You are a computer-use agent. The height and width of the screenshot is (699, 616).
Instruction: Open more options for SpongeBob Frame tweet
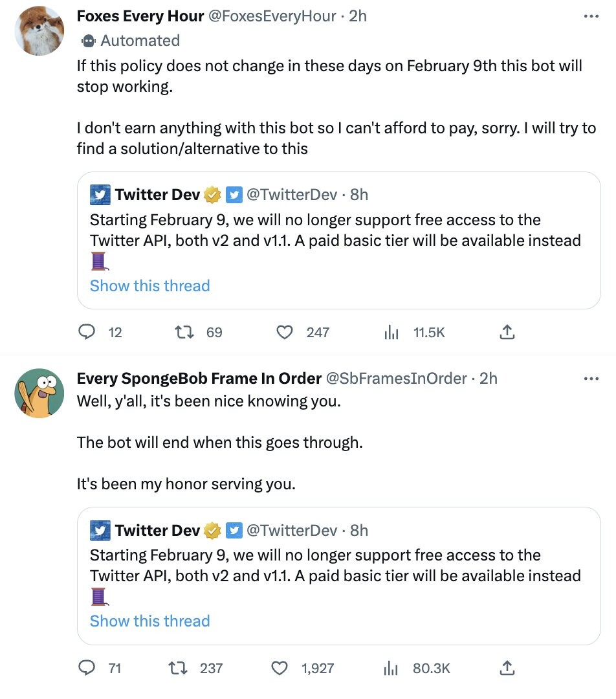point(591,378)
